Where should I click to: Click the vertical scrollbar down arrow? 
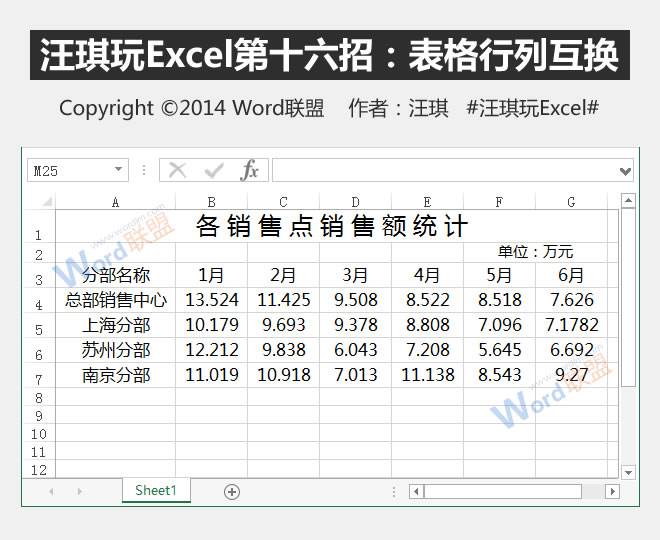tap(628, 471)
